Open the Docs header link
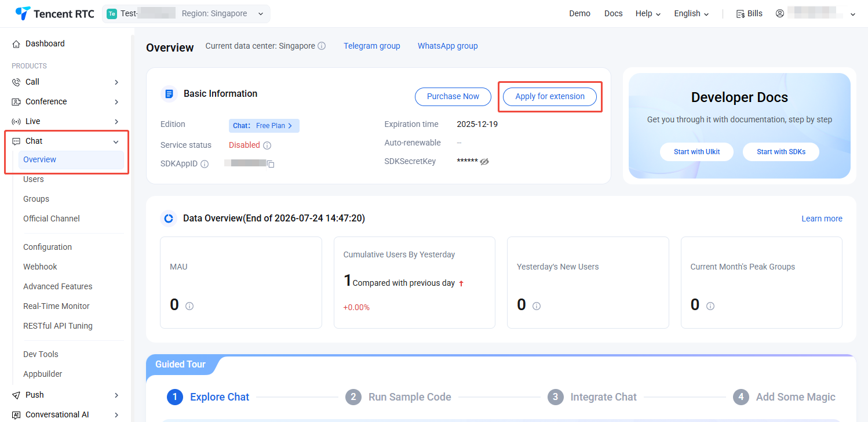Screen dimensions: 868x422 click(613, 14)
